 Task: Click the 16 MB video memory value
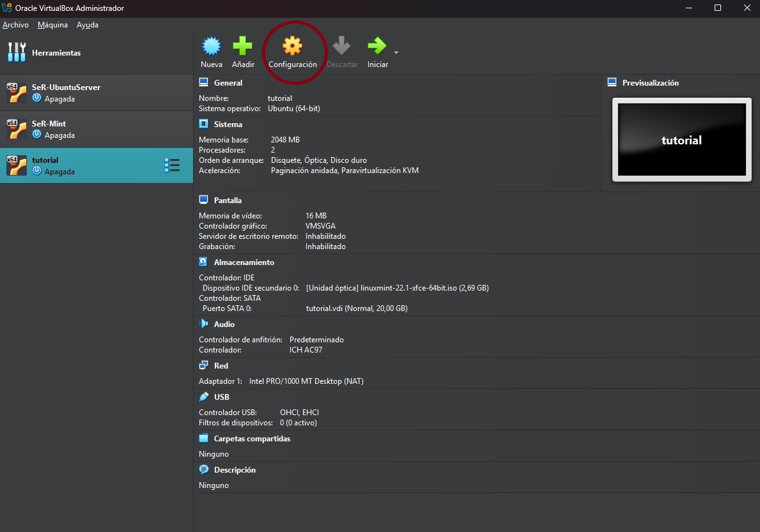pos(316,216)
